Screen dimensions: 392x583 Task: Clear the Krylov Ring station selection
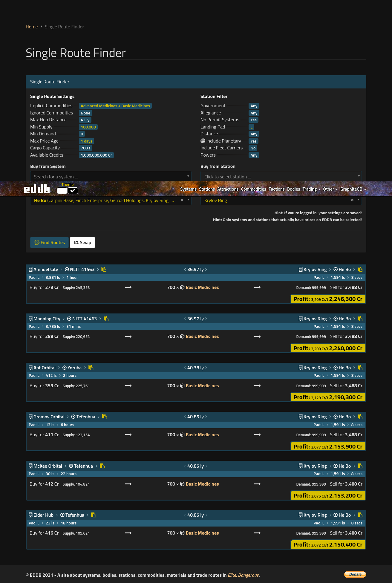point(352,200)
